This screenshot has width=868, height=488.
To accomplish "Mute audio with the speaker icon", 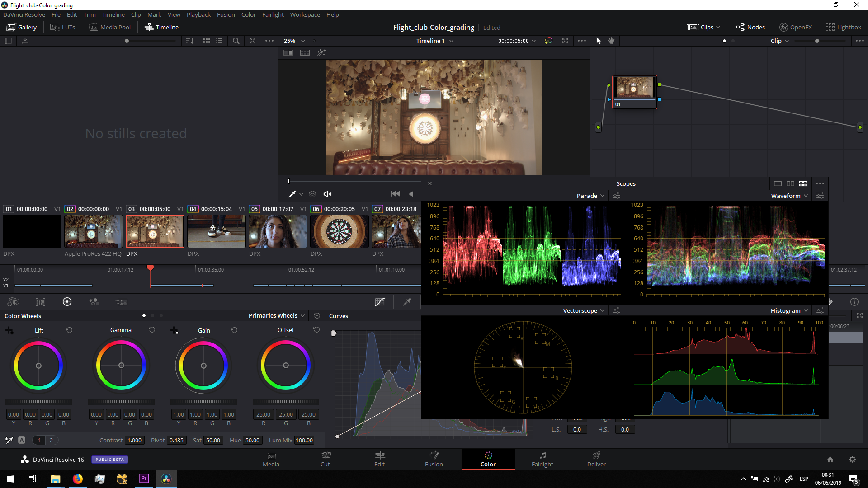I will pos(327,194).
